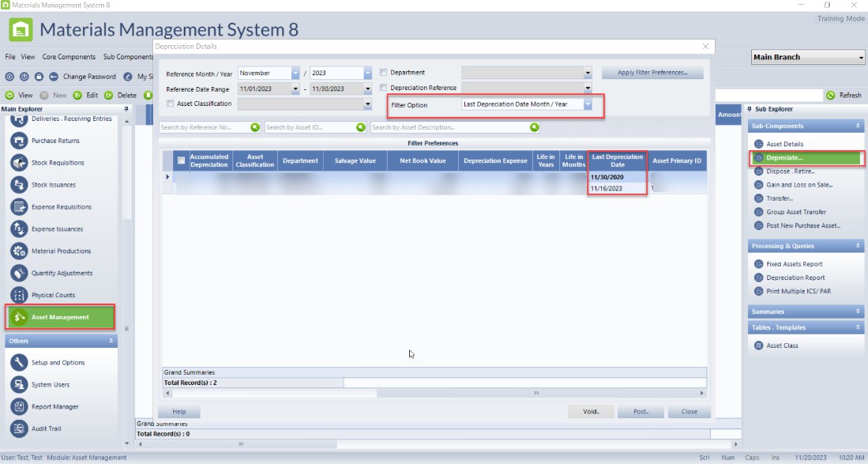This screenshot has width=868, height=464.
Task: Open the File menu
Action: pyautogui.click(x=10, y=57)
